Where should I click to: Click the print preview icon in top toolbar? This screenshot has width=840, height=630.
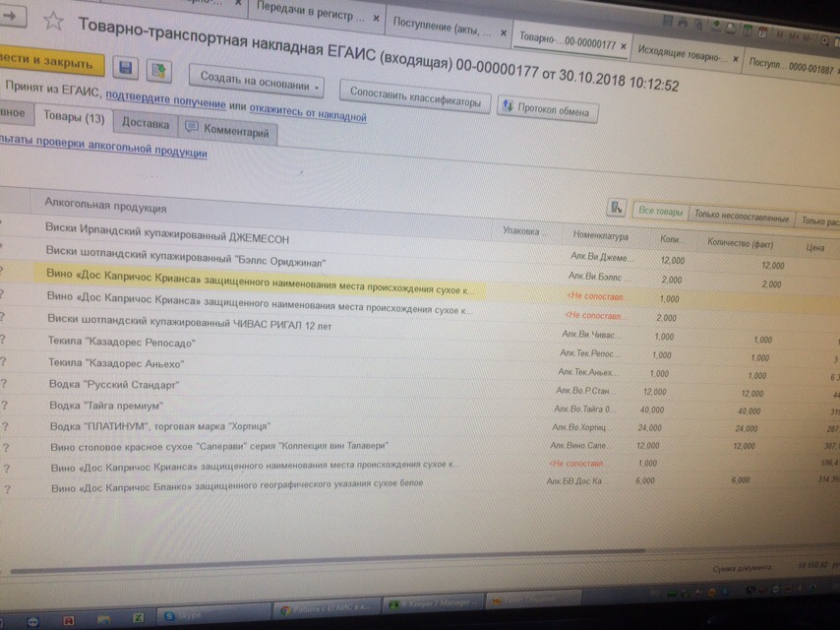click(x=697, y=25)
